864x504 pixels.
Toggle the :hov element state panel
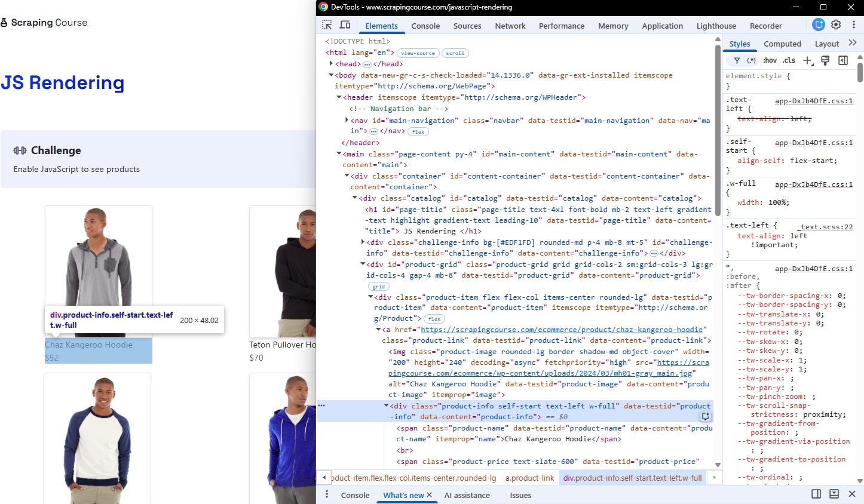point(770,60)
